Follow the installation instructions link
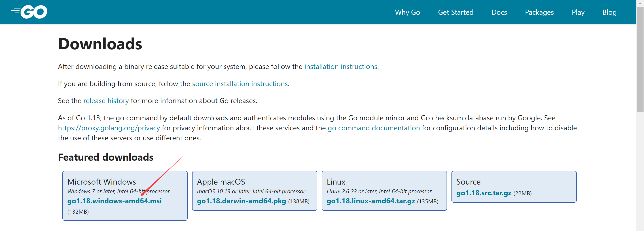This screenshot has height=231, width=644. [341, 67]
